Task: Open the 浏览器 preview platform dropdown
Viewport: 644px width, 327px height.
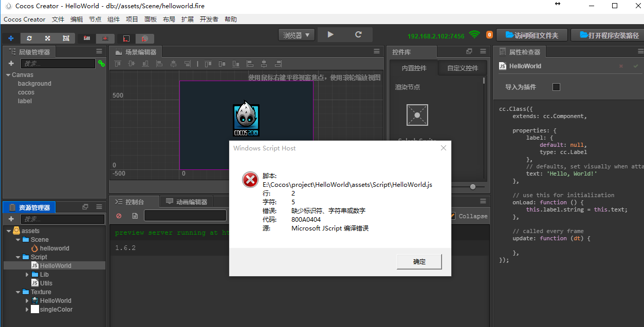Action: [x=297, y=35]
